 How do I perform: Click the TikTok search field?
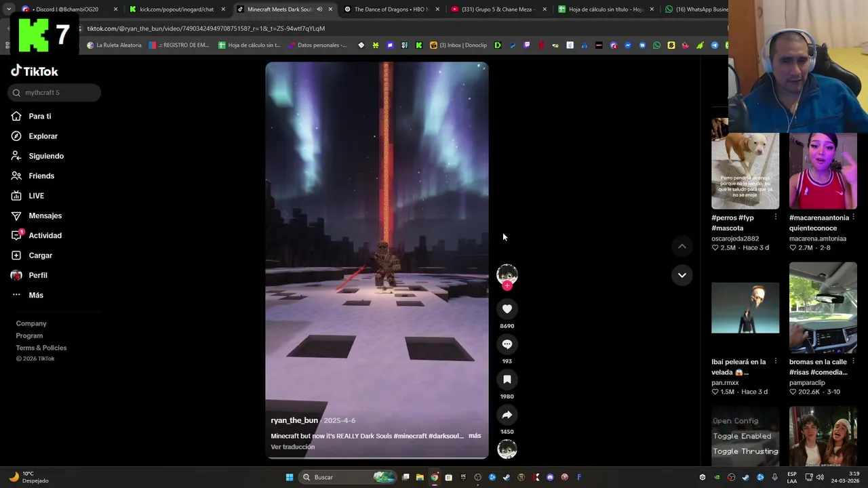click(x=54, y=93)
